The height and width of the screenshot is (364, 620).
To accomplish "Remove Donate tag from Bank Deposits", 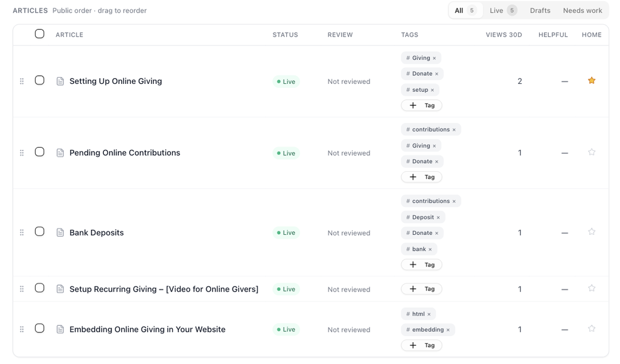I will click(436, 234).
